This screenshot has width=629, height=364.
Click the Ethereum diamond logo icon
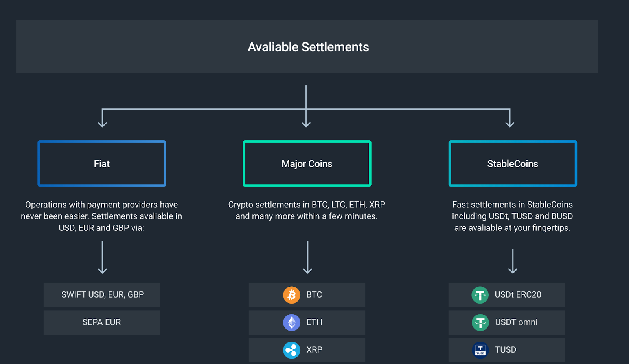[x=292, y=322]
